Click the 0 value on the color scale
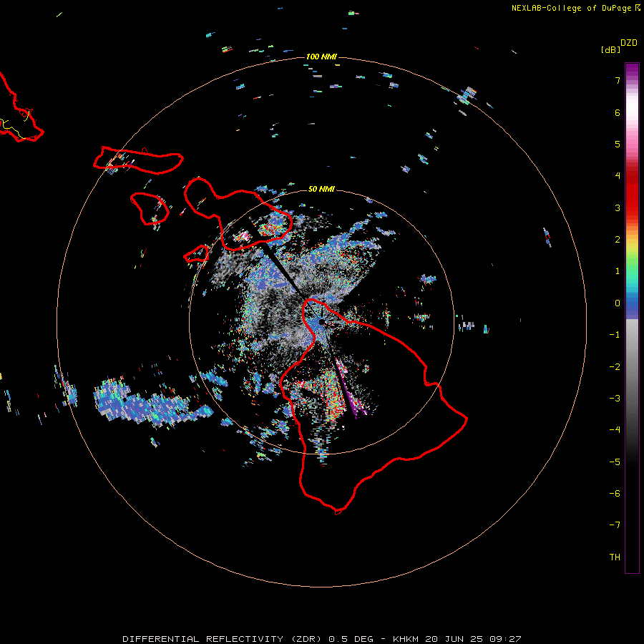 pos(618,303)
